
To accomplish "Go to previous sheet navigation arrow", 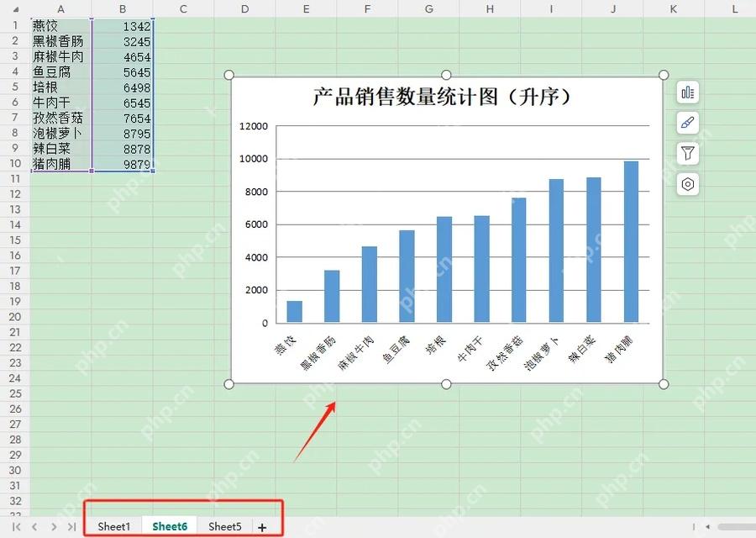I will (34, 527).
